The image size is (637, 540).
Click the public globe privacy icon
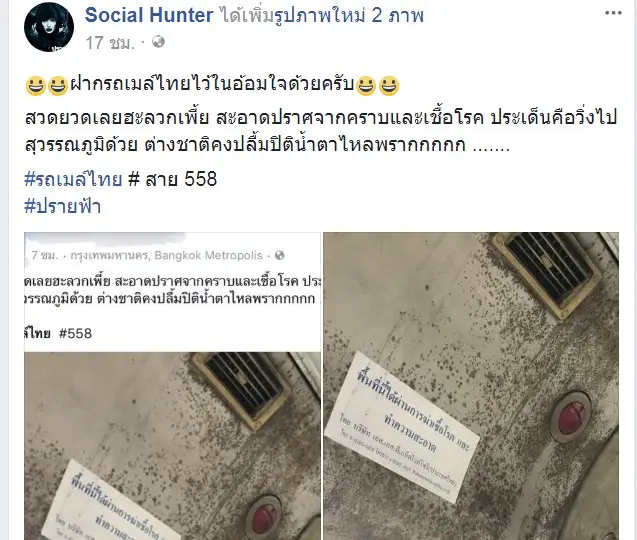[x=158, y=41]
